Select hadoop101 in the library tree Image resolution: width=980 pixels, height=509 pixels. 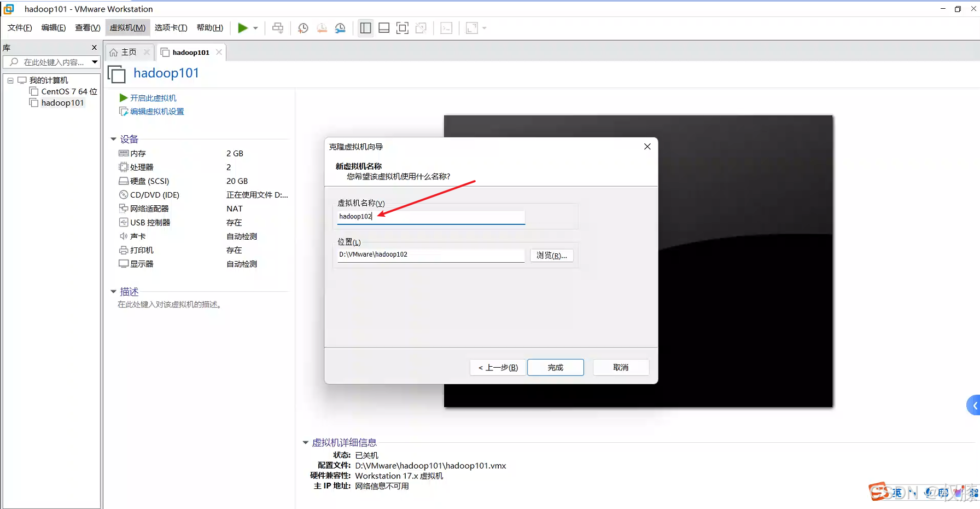[x=57, y=103]
